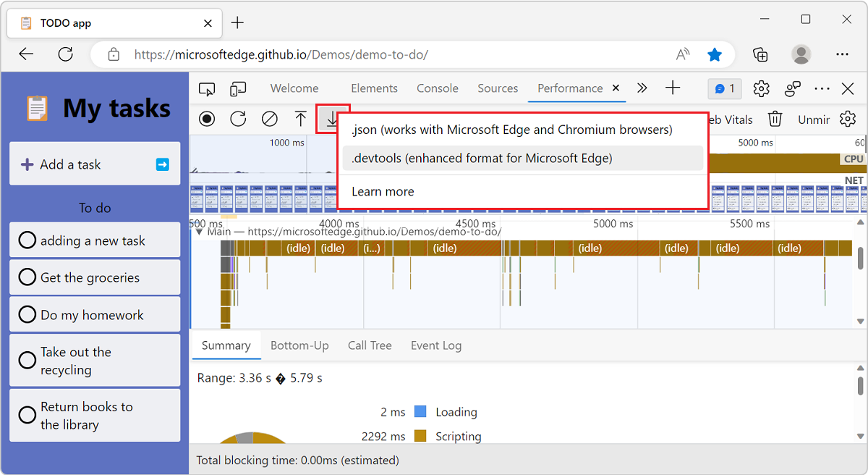The image size is (868, 475).
Task: Click the Range: 3.36 s text
Action: point(260,378)
